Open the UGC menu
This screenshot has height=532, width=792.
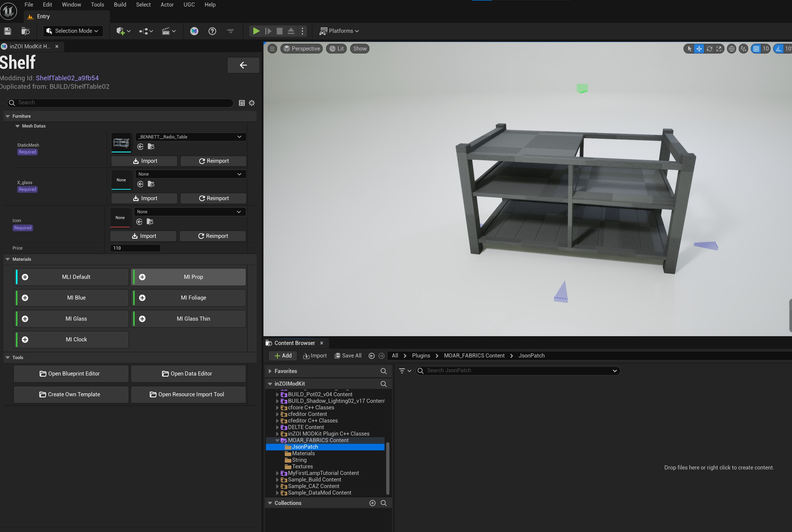(x=189, y=5)
